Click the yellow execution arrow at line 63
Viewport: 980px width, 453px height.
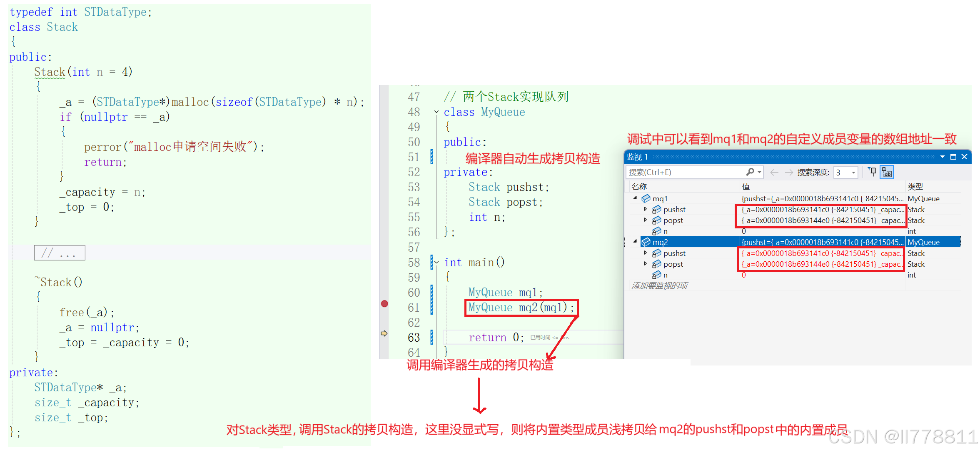[x=384, y=333]
